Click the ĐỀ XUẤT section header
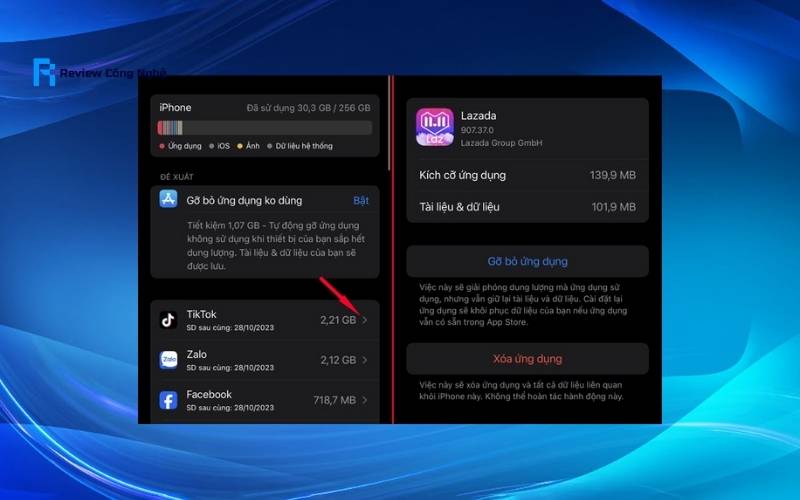 [177, 177]
